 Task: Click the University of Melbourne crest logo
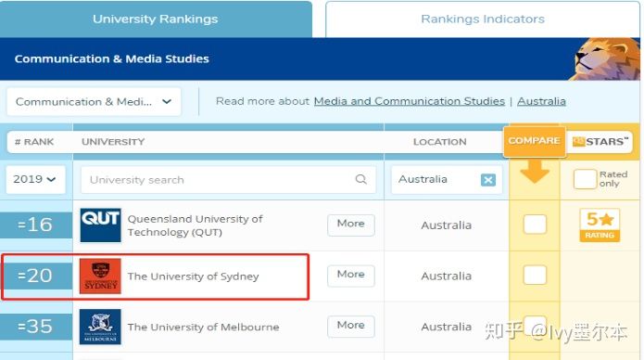100,327
